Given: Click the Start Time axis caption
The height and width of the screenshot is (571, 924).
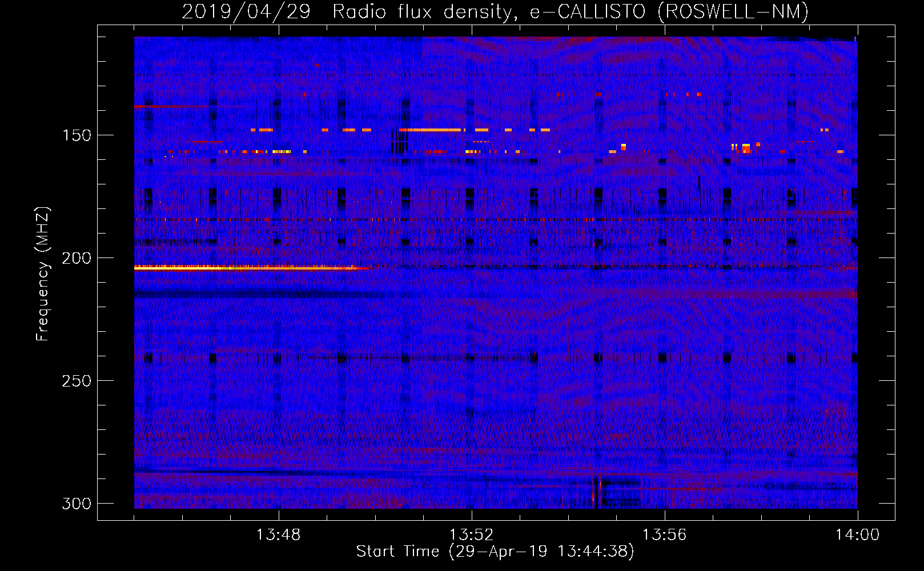Looking at the screenshot, I should pos(495,552).
